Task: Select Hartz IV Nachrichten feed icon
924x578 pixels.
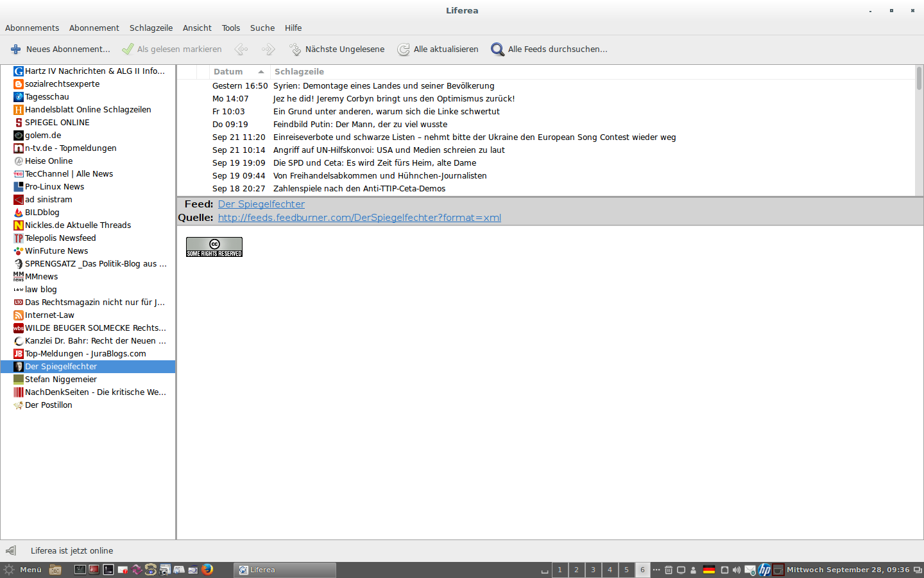Action: [19, 71]
